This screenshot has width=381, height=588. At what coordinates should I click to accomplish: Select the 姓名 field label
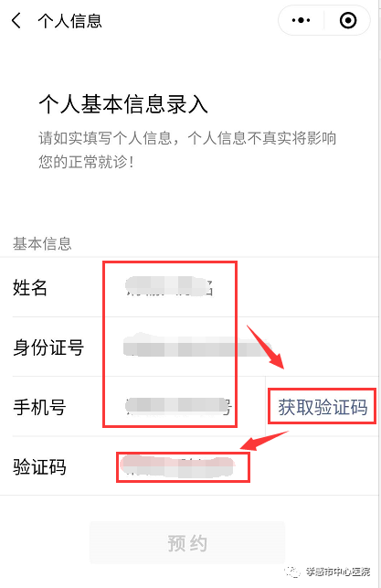click(x=30, y=288)
